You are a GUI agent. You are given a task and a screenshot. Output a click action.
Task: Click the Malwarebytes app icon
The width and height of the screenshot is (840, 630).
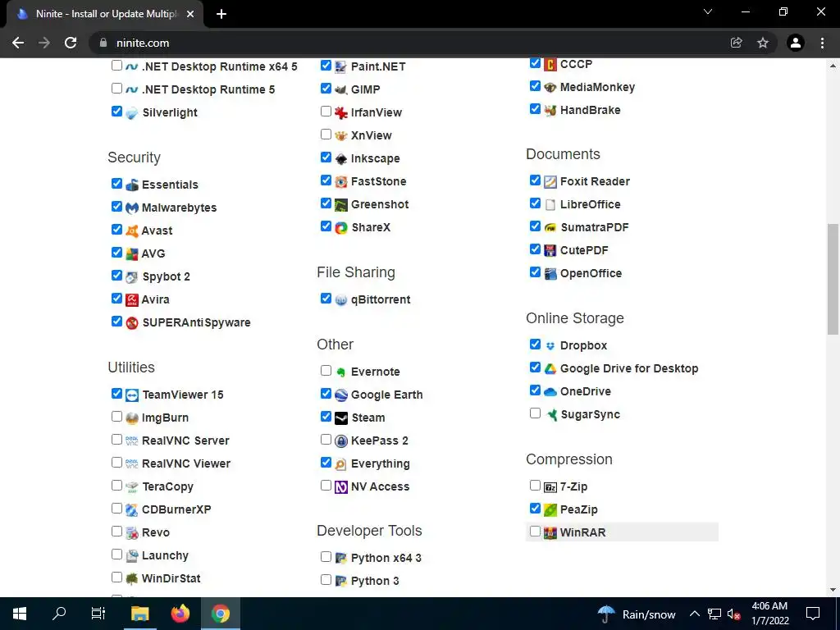132,208
